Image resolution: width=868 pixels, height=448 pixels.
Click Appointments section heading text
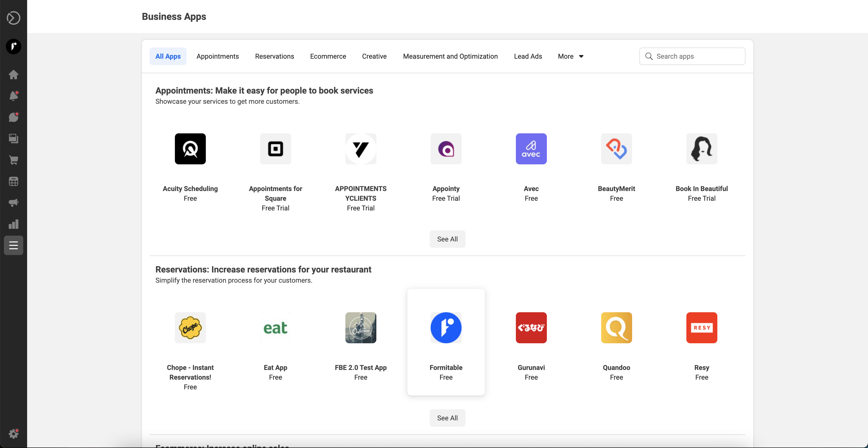coord(264,90)
